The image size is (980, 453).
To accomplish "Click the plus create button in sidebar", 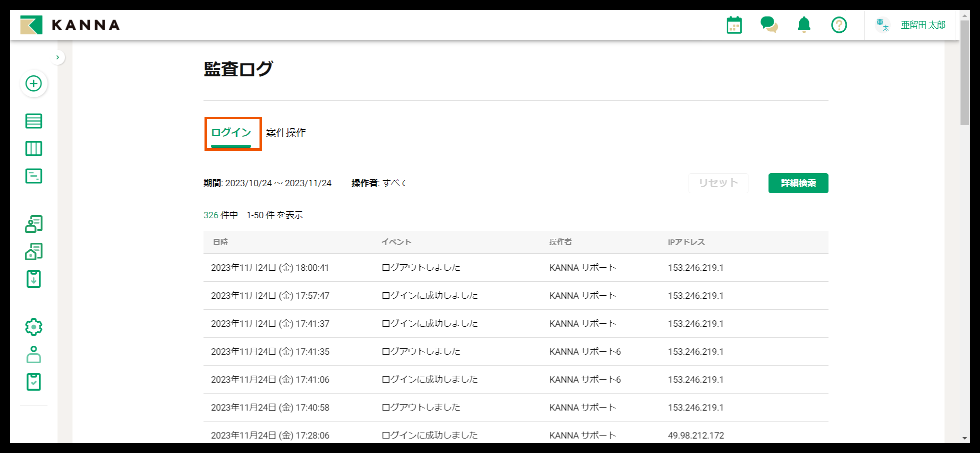I will [34, 84].
